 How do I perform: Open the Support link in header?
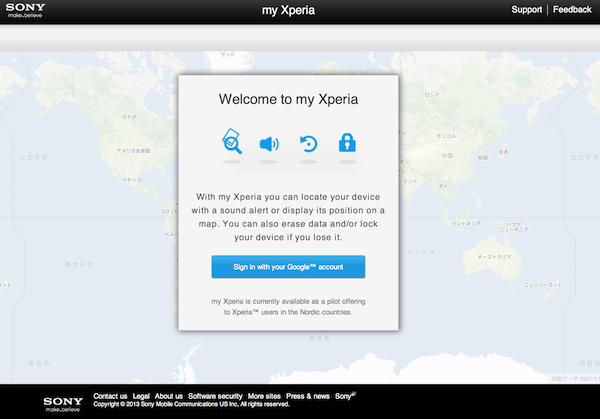point(527,10)
